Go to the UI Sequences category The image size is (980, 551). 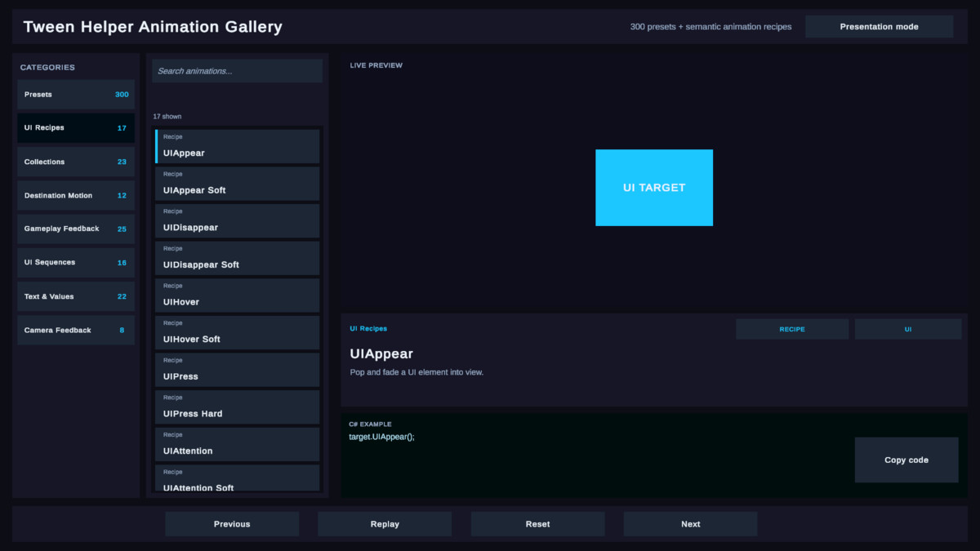pyautogui.click(x=76, y=263)
